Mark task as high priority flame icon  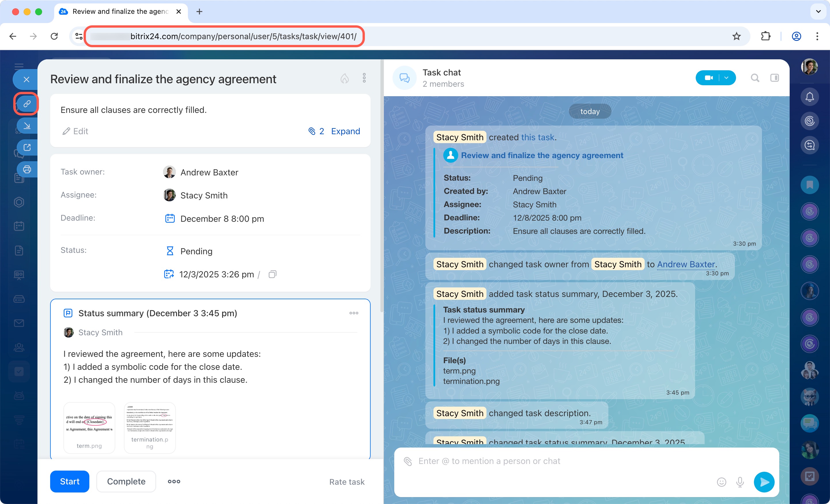[344, 78]
